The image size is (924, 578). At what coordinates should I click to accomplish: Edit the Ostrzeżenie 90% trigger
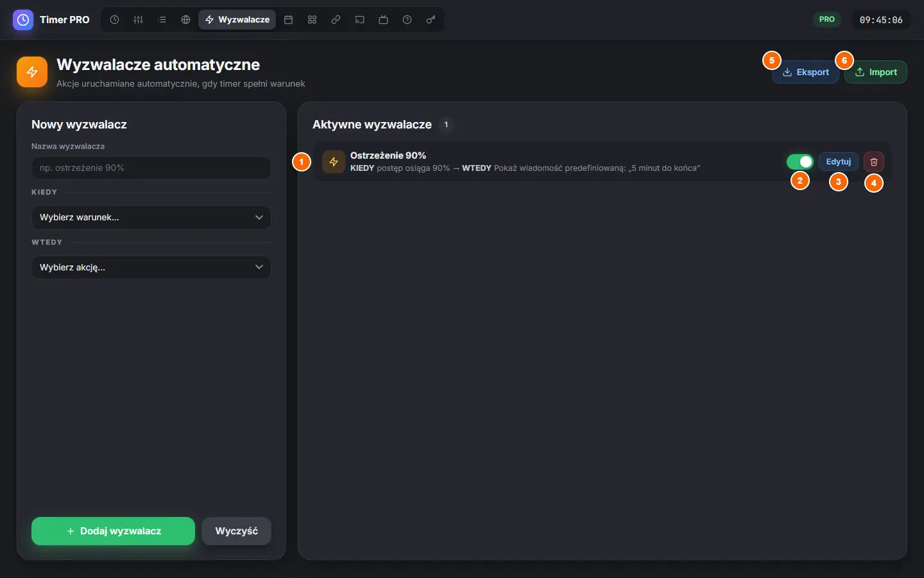coord(839,162)
